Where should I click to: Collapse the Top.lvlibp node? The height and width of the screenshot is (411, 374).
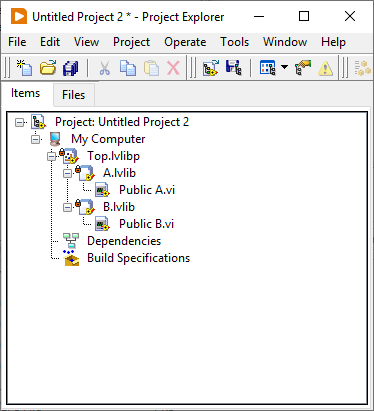coord(52,156)
